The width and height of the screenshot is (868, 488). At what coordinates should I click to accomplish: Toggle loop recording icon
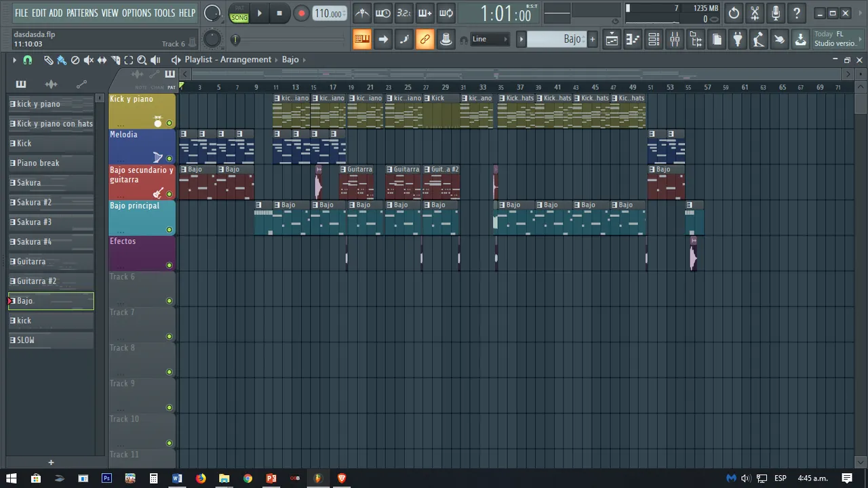coord(446,13)
